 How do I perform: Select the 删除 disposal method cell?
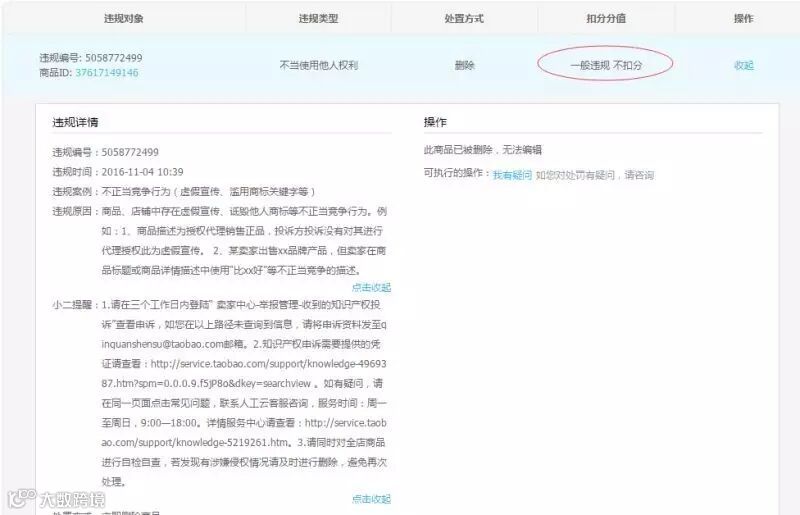click(x=464, y=65)
